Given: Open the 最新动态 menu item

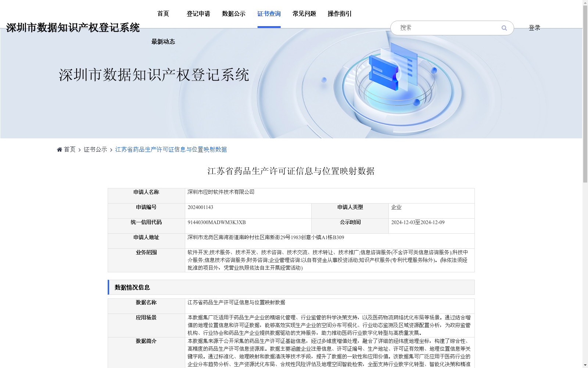Looking at the screenshot, I should (x=163, y=42).
